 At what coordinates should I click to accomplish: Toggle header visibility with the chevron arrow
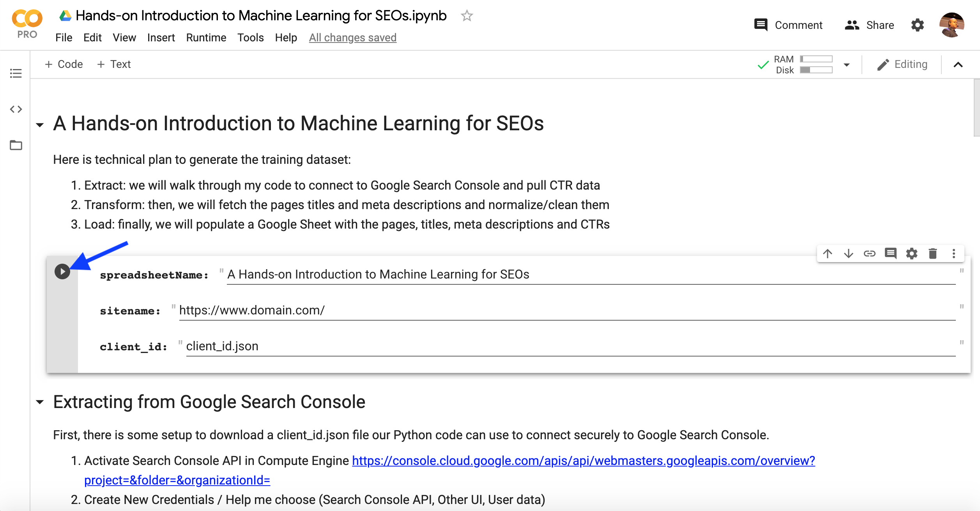(958, 65)
